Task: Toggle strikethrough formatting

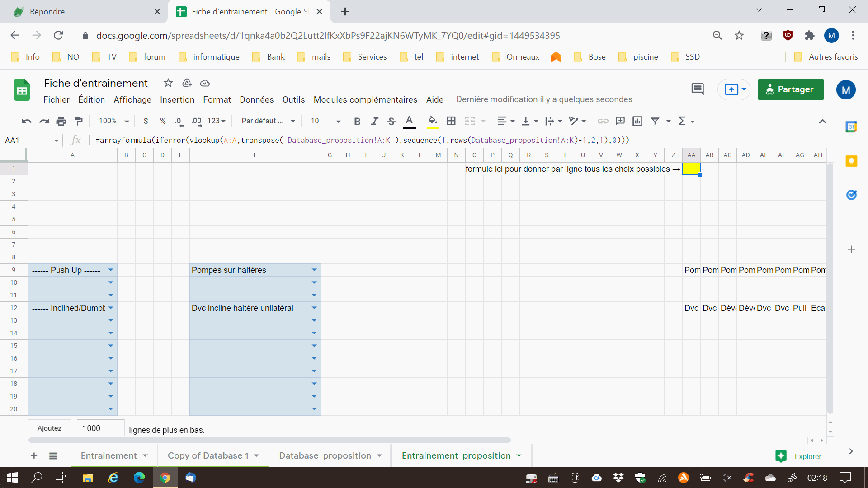Action: pyautogui.click(x=392, y=121)
